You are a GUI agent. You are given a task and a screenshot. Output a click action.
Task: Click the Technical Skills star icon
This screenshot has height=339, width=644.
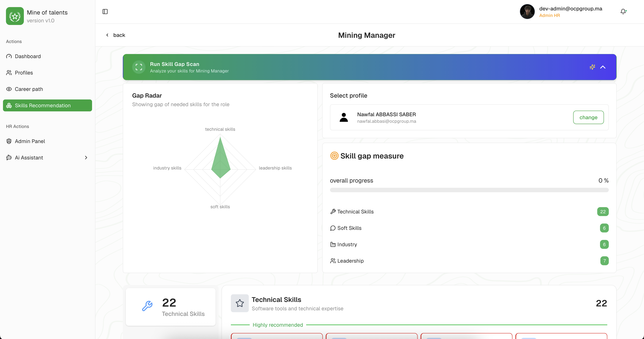(239, 303)
